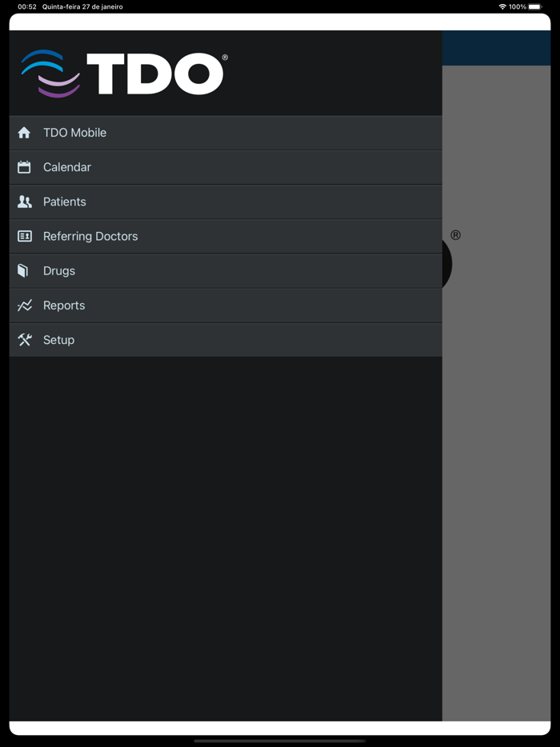Tap the Setup tools icon
Viewport: 560px width, 747px height.
click(25, 340)
